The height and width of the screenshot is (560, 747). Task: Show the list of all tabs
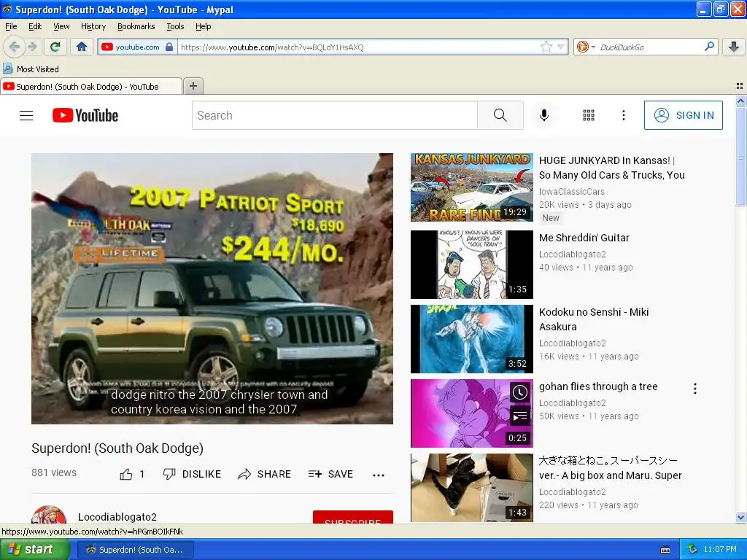tap(740, 86)
